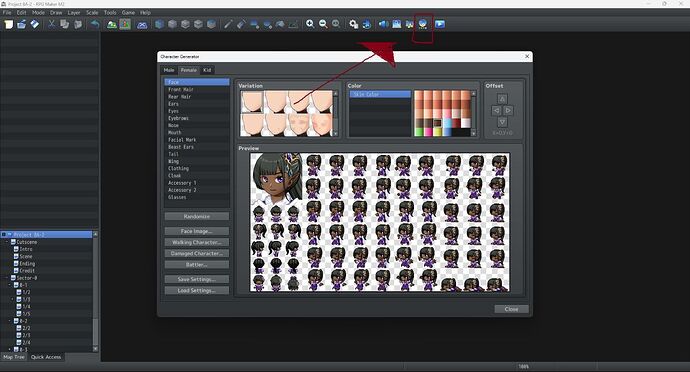Pick the green swatch in color palette
Image resolution: width=690 pixels, height=372 pixels.
pyautogui.click(x=418, y=132)
